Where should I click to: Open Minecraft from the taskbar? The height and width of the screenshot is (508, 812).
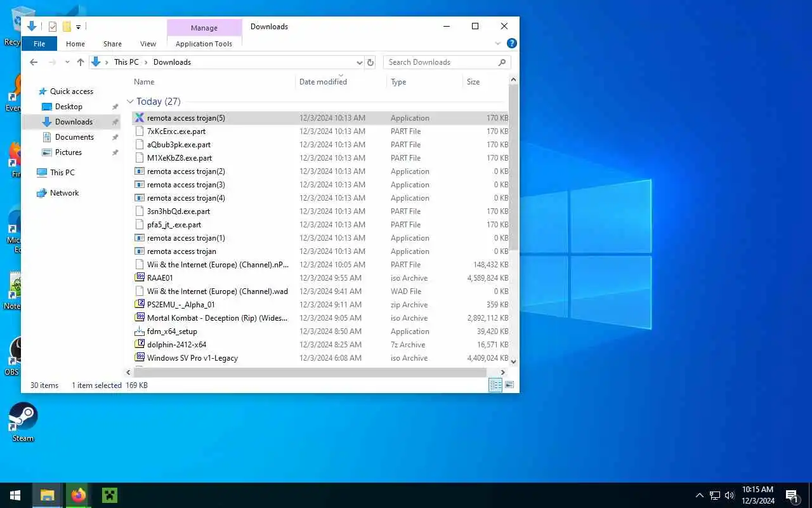(x=110, y=495)
